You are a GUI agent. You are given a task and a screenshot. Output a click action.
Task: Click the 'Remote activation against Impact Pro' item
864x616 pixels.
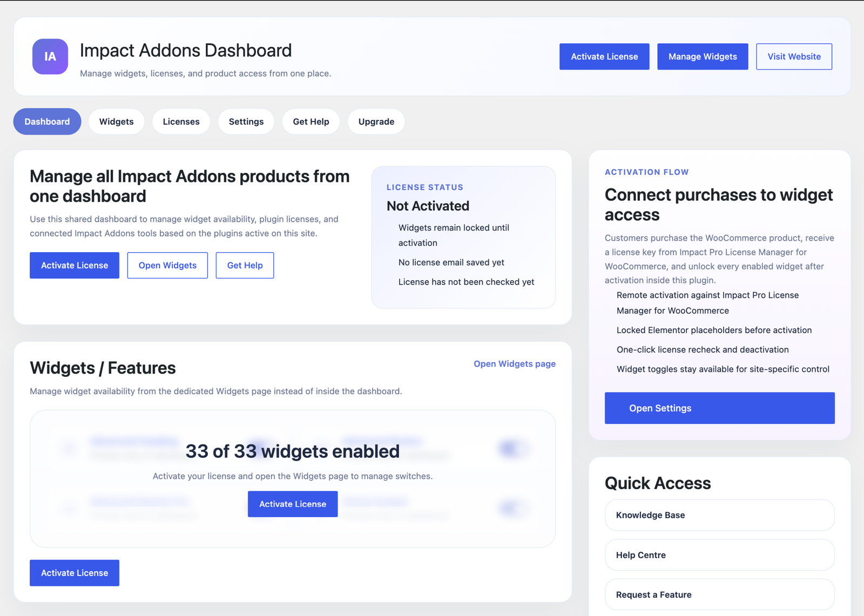click(707, 303)
